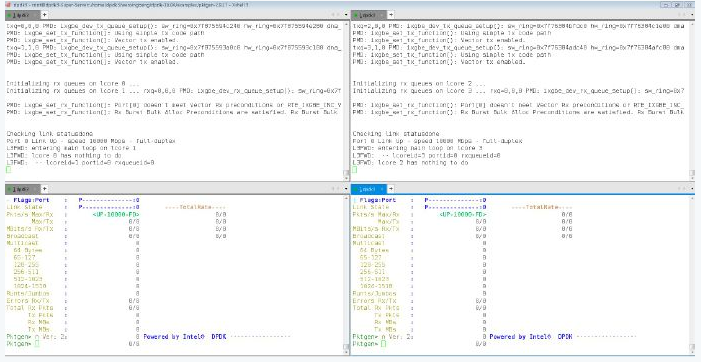Click the cursor prompt in the top-right terminal
This screenshot has width=701, height=362.
tap(355, 170)
